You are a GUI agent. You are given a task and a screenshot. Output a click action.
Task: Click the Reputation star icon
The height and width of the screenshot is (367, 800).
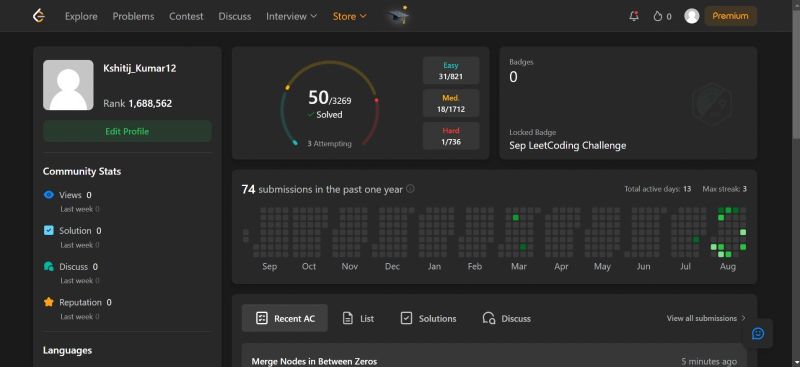pos(48,302)
